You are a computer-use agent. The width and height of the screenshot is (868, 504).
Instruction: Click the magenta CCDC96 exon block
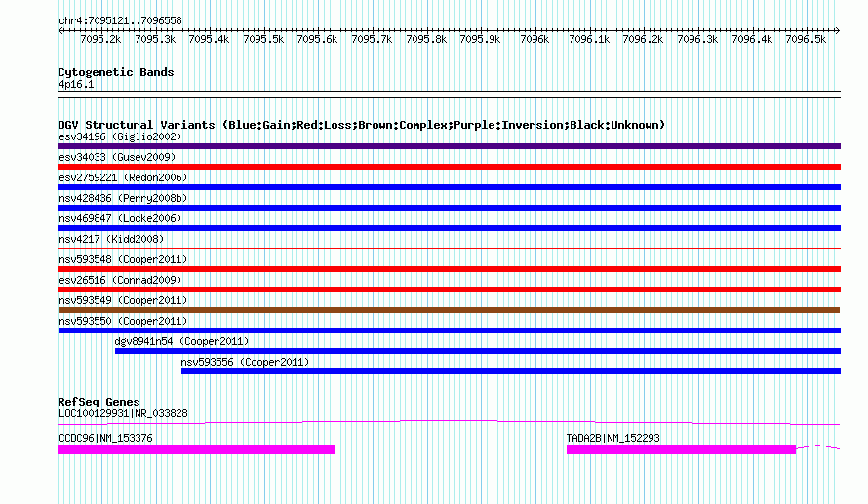click(x=196, y=449)
